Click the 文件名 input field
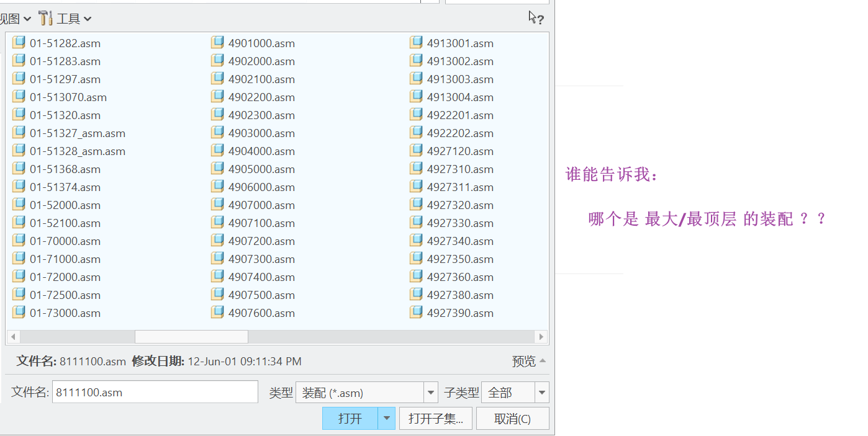868x436 pixels. [155, 392]
